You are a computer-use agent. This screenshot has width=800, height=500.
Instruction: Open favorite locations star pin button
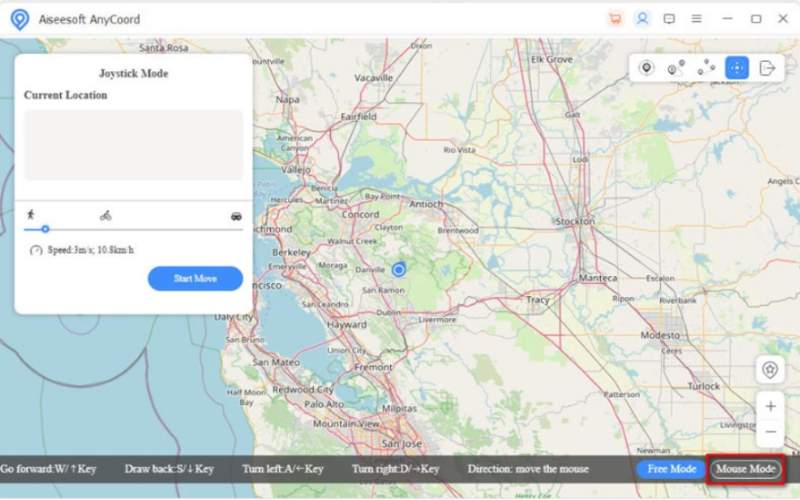769,370
